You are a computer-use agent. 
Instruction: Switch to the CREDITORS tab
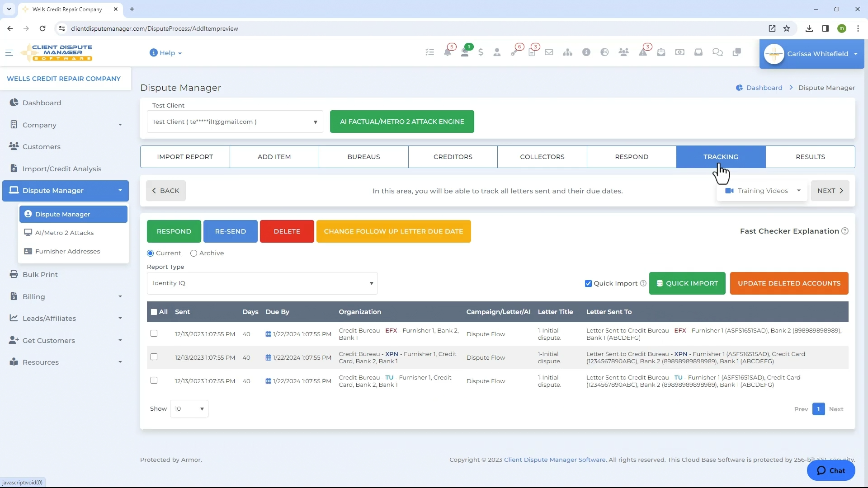[x=453, y=157]
